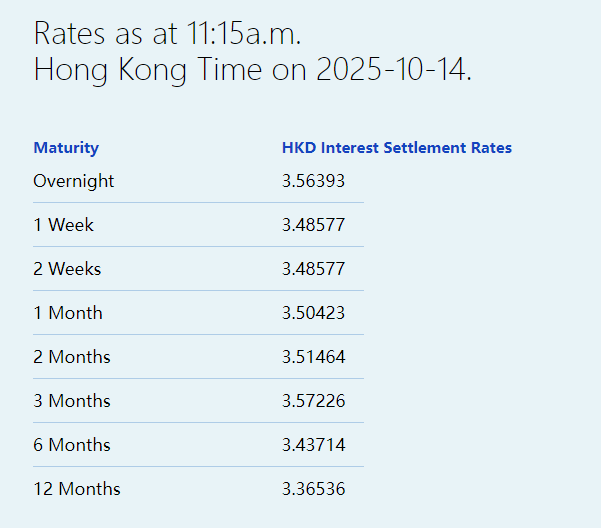
Task: Click the "Hong Kong Time on 2025-10-14" line
Action: click(x=252, y=70)
